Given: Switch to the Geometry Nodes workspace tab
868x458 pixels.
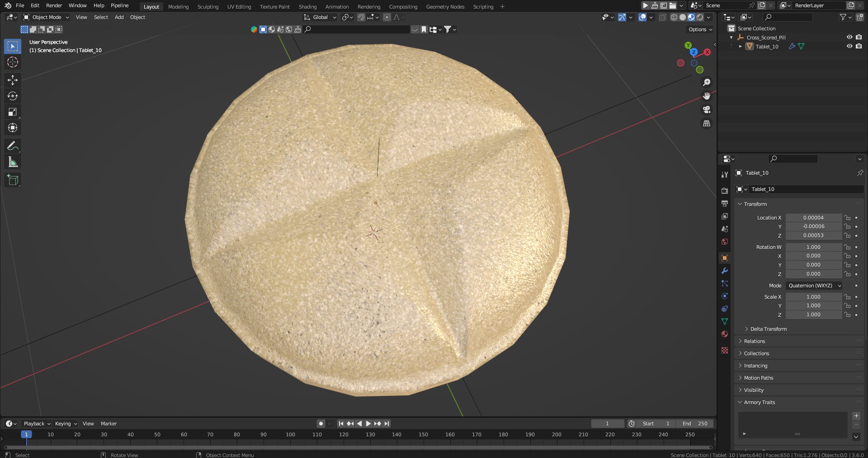Looking at the screenshot, I should 445,7.
